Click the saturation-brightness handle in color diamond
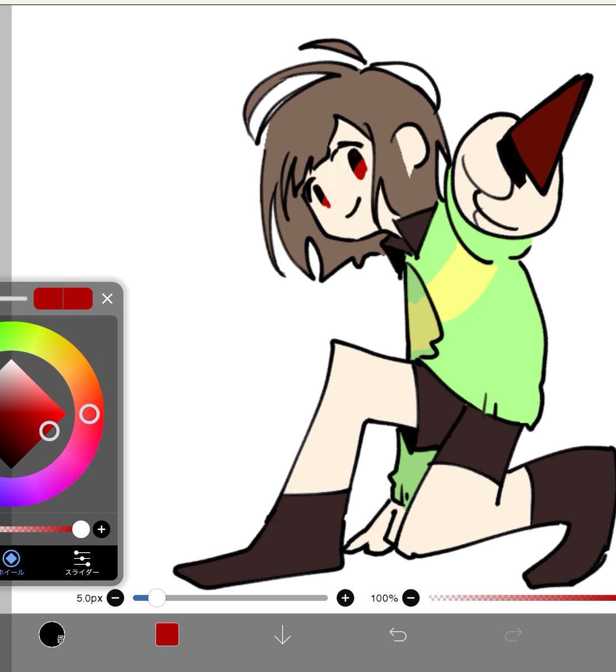Viewport: 616px width, 672px height. pyautogui.click(x=50, y=431)
